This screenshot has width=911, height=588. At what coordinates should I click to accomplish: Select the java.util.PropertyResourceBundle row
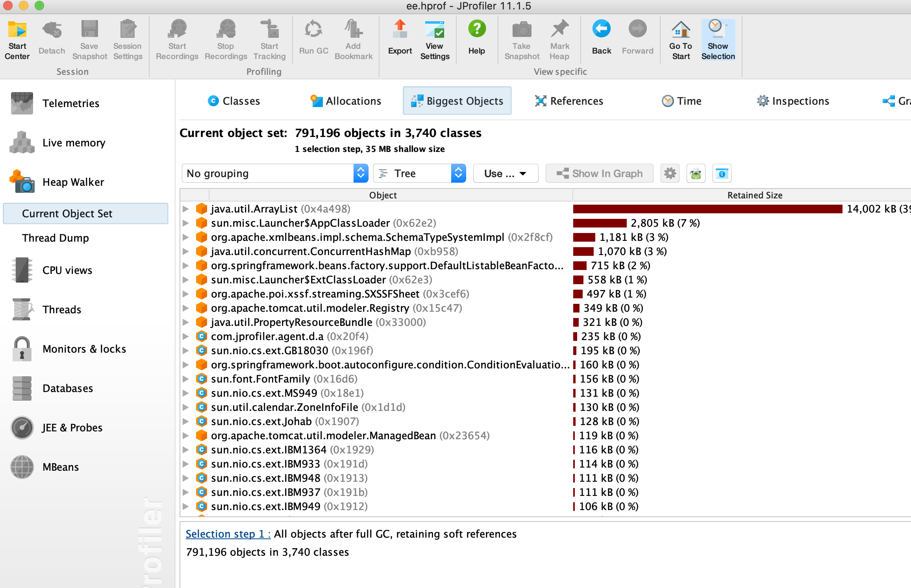pos(545,322)
